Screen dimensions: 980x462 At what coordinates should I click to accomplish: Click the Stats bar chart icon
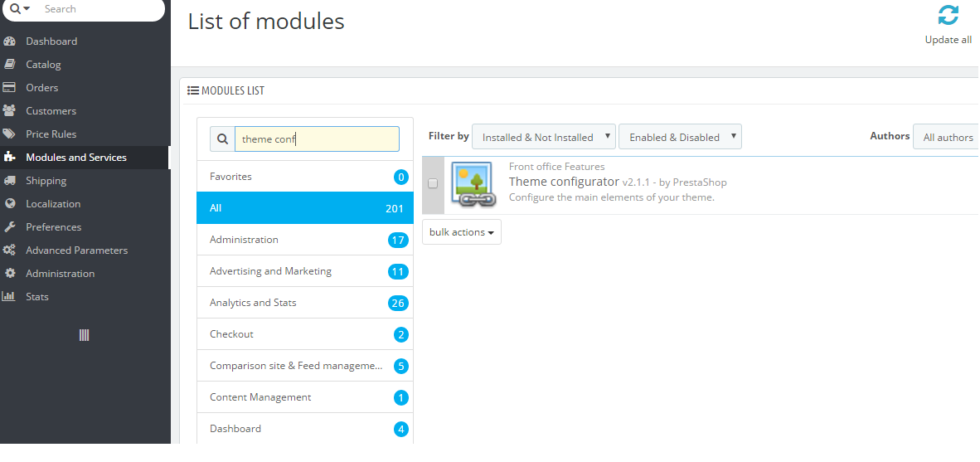coord(10,297)
